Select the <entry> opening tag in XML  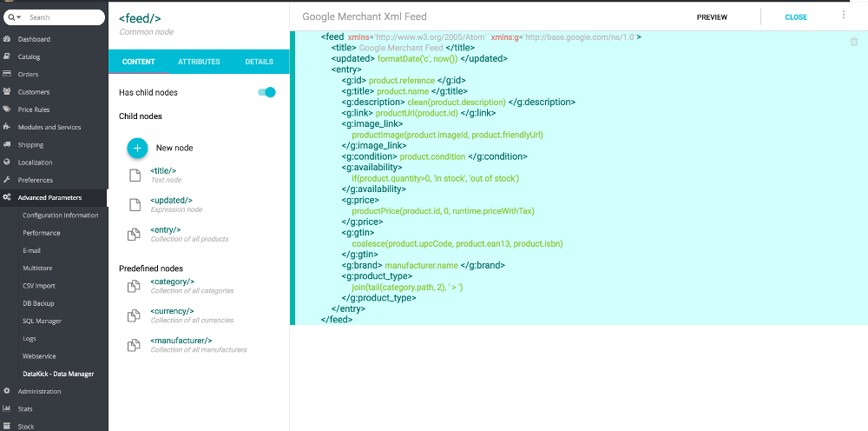coord(346,70)
